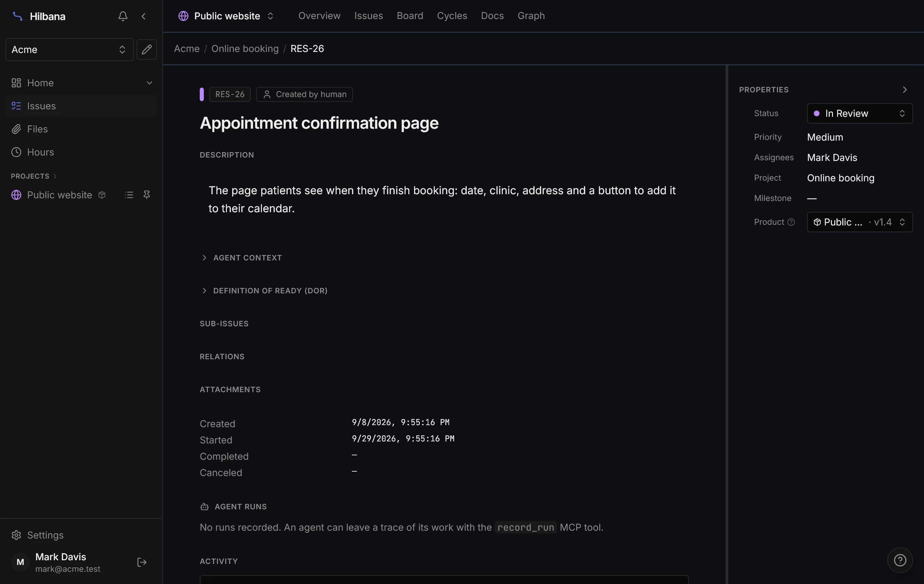
Task: Click the ACTIVITY comment box
Action: 444,579
